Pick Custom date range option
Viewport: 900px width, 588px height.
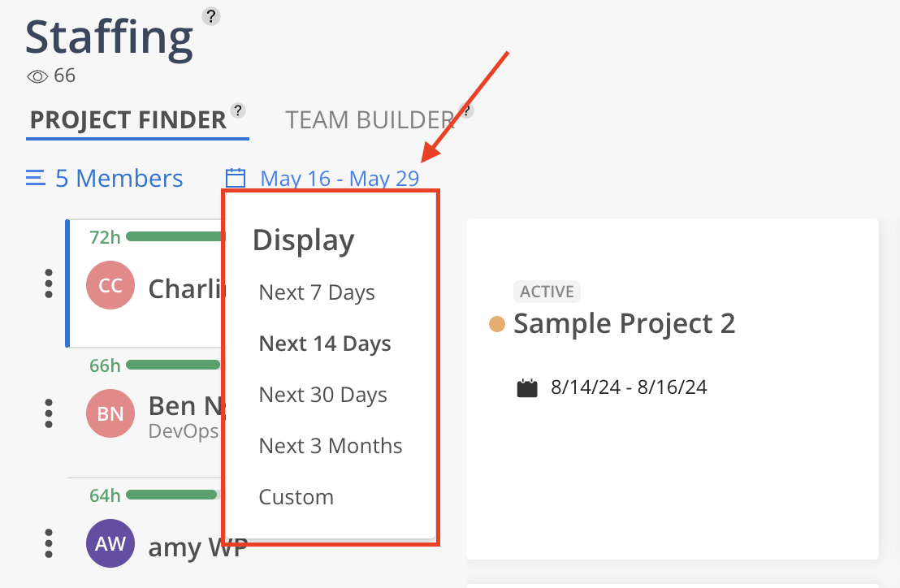click(x=296, y=497)
